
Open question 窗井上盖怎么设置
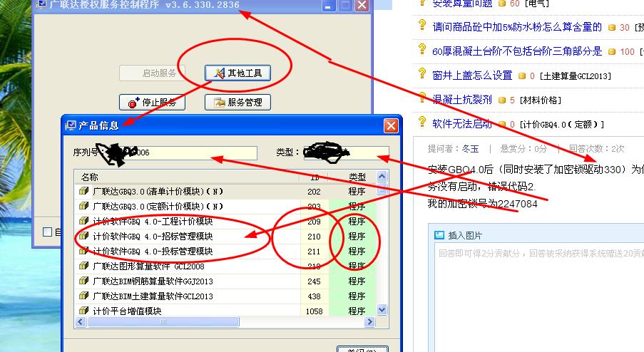pyautogui.click(x=472, y=76)
